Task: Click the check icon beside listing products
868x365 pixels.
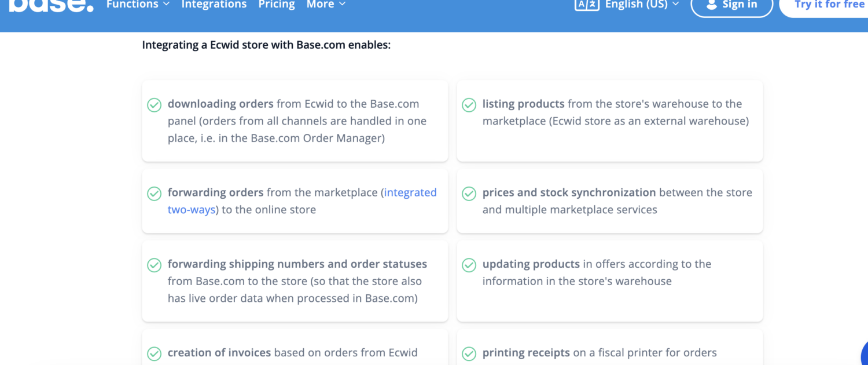Action: click(x=469, y=105)
